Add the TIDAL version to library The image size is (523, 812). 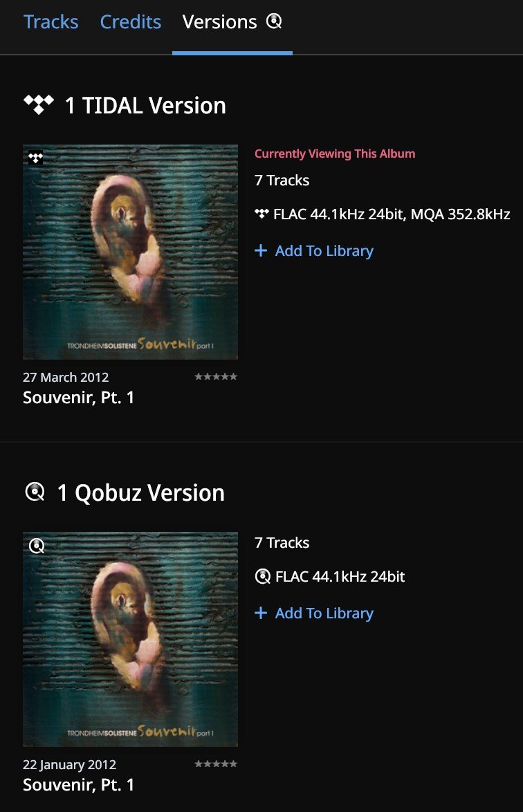(314, 250)
